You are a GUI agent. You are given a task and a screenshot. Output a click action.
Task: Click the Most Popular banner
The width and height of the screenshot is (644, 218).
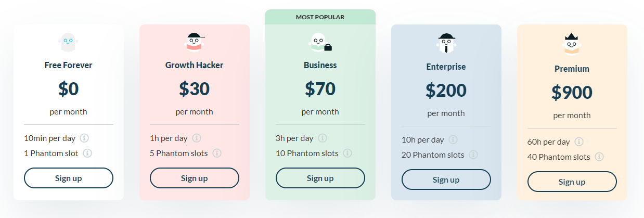tap(320, 17)
